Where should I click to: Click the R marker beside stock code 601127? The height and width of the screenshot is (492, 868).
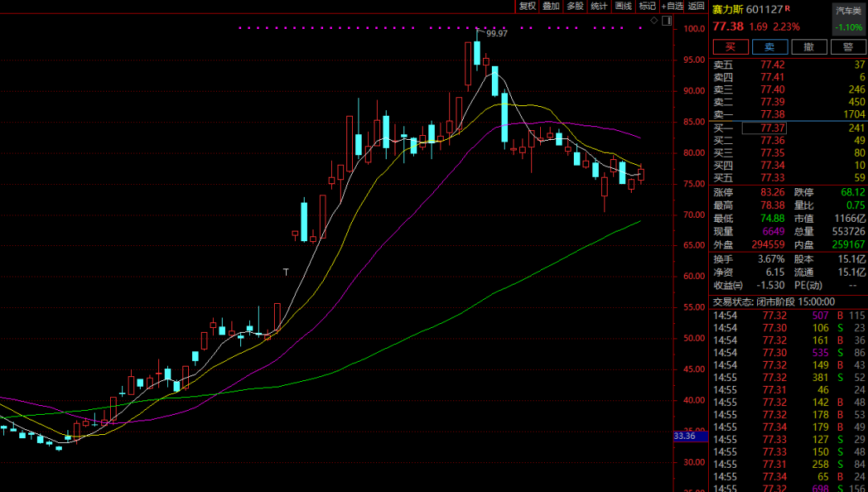tap(788, 9)
